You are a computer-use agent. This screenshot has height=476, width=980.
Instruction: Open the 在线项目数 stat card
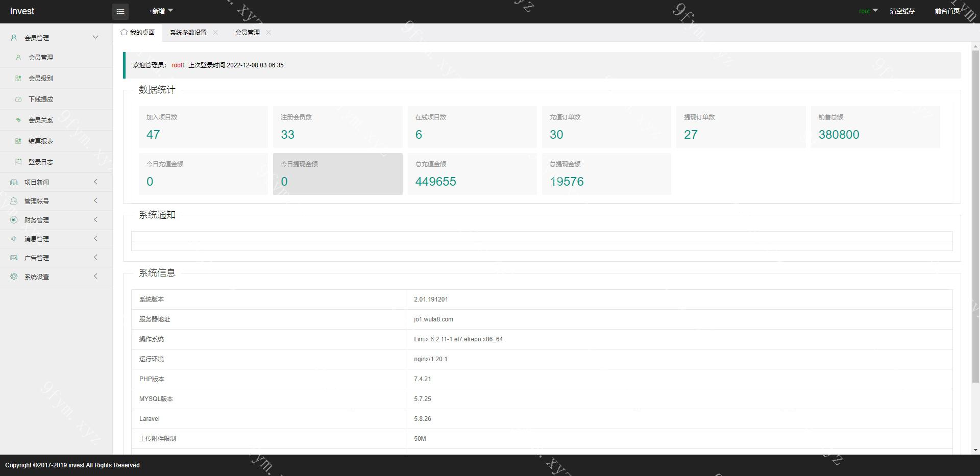[472, 127]
